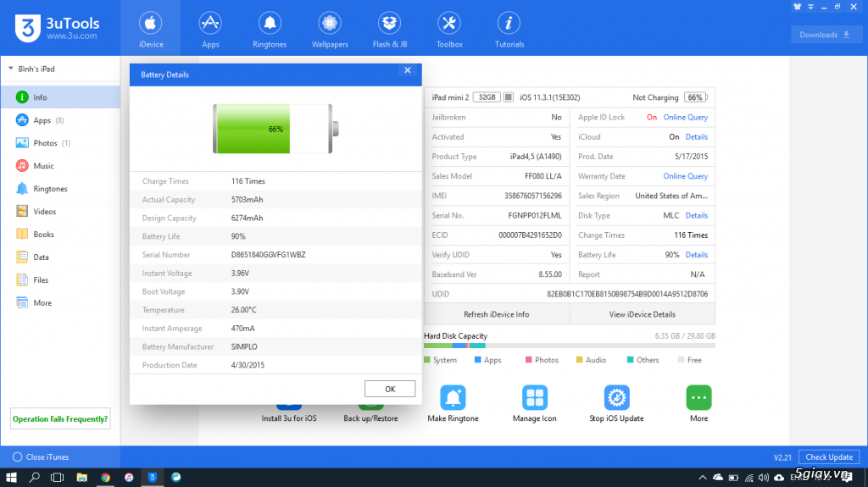
Task: Click Install 3u for iOS
Action: tap(289, 418)
